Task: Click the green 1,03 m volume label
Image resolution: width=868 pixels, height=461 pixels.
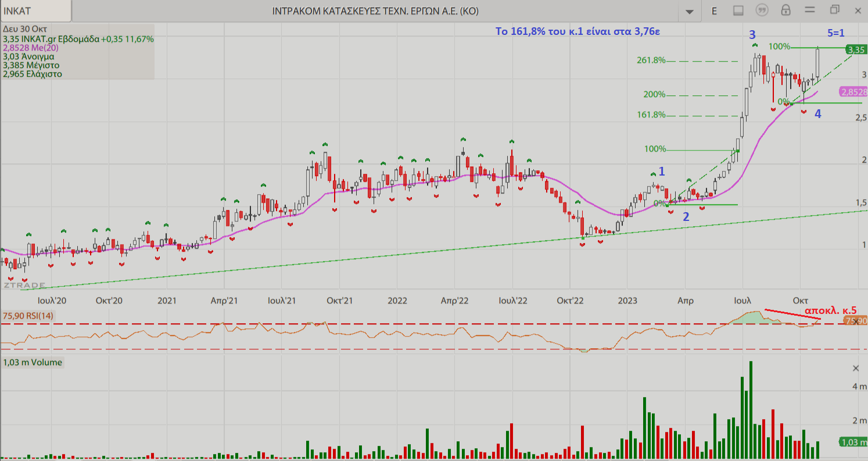Action: [854, 442]
